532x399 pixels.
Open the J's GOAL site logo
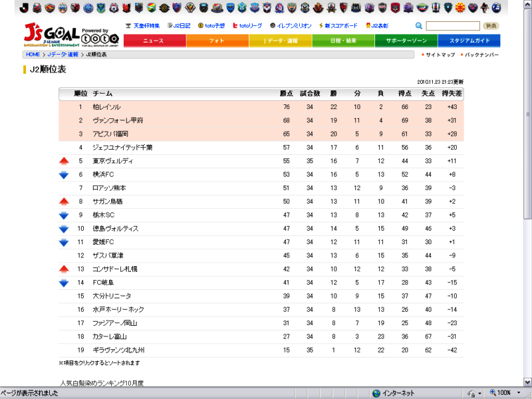pos(52,35)
